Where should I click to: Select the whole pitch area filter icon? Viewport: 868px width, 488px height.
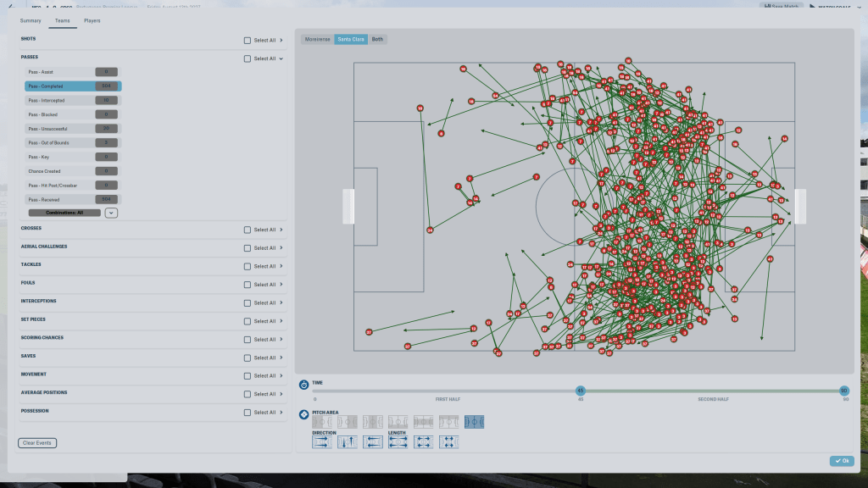475,421
